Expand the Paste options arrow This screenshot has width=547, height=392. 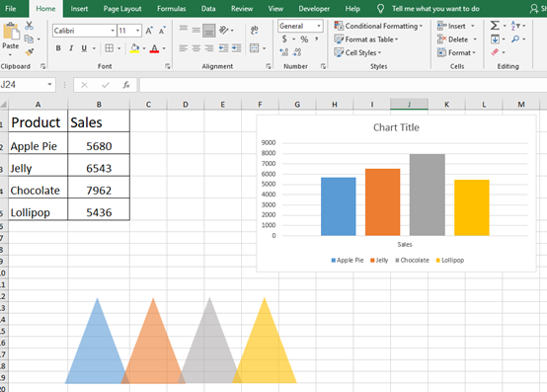(x=10, y=55)
